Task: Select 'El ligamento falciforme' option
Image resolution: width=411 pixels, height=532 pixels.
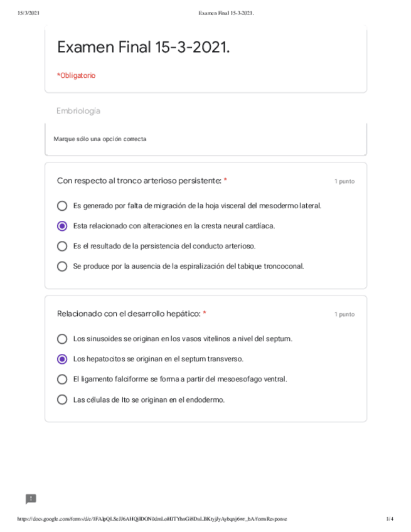Action: coord(62,379)
